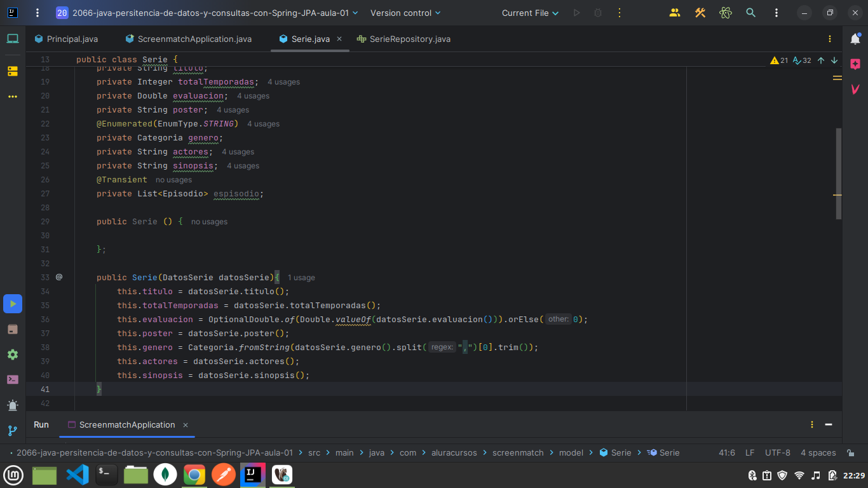
Task: Open the toolbar more options dots
Action: click(x=776, y=13)
